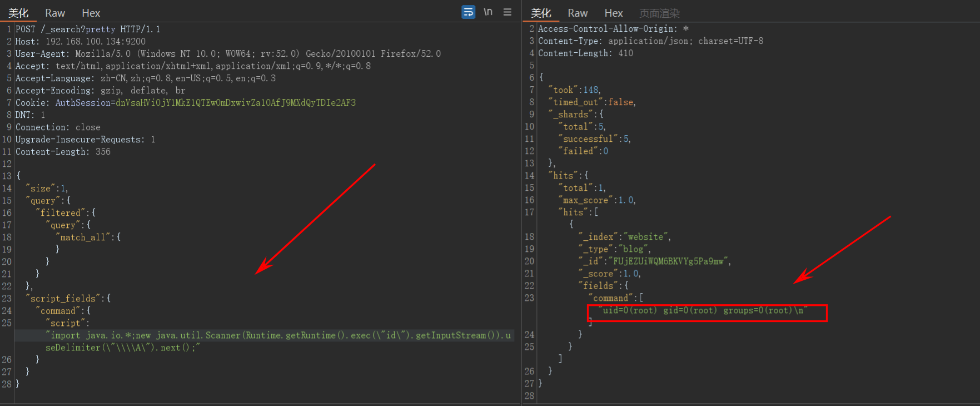This screenshot has height=406, width=980.
Task: Switch to the request Hex tab
Action: tap(91, 13)
